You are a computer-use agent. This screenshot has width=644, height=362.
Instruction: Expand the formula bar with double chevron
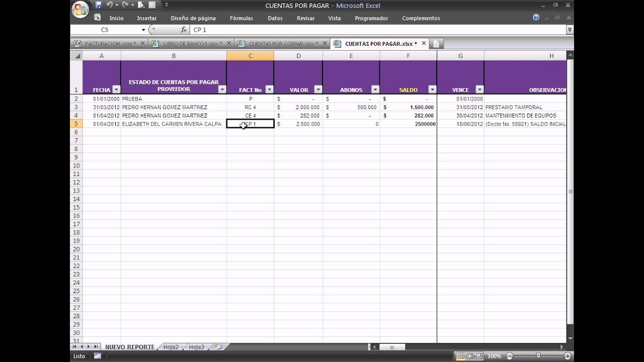570,30
